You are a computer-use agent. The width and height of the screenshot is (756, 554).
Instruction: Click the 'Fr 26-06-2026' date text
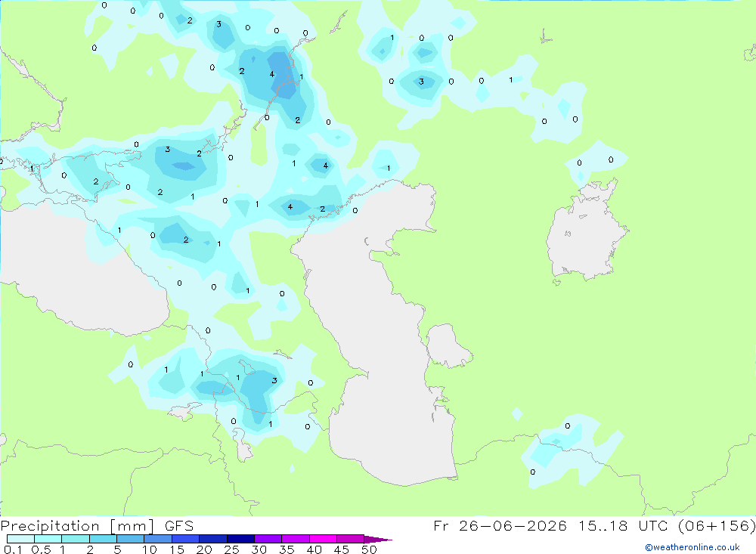coord(500,525)
